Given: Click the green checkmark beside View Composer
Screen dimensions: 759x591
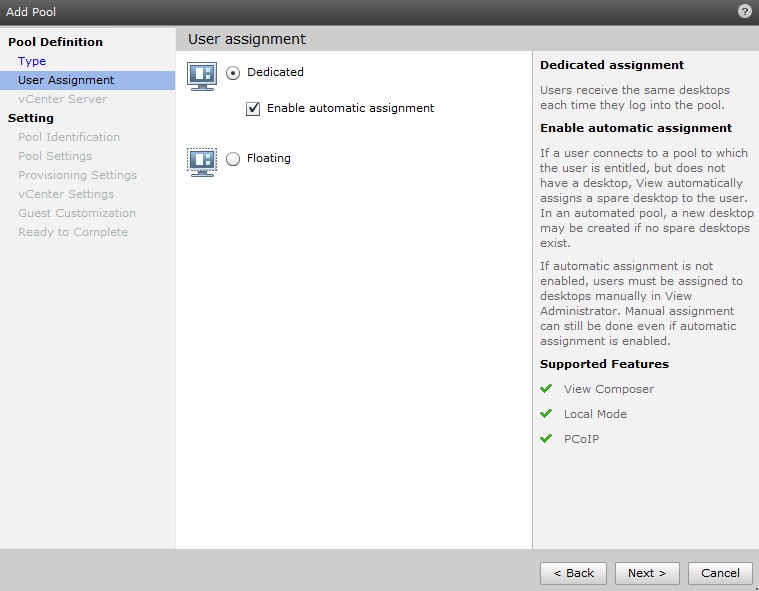Looking at the screenshot, I should coord(546,389).
